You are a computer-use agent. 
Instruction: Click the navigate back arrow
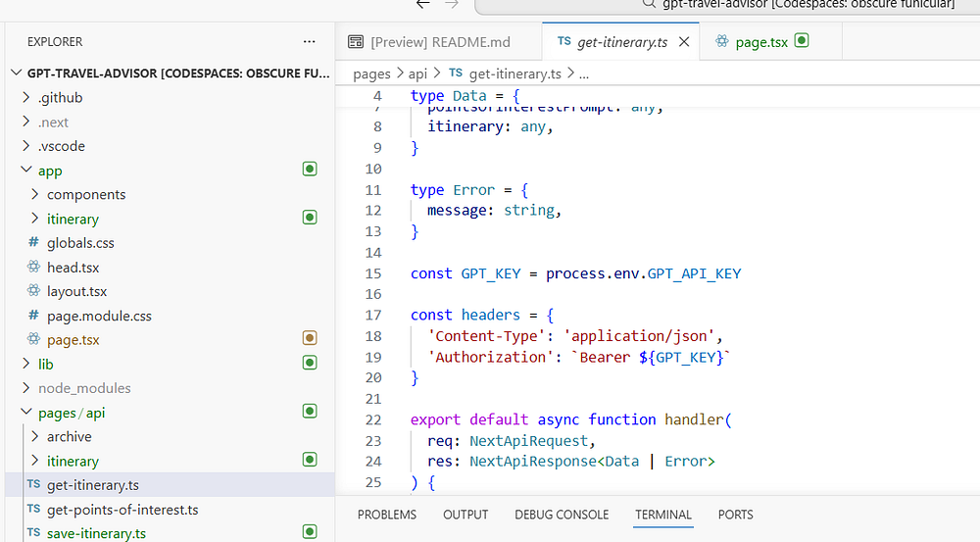pos(423,4)
